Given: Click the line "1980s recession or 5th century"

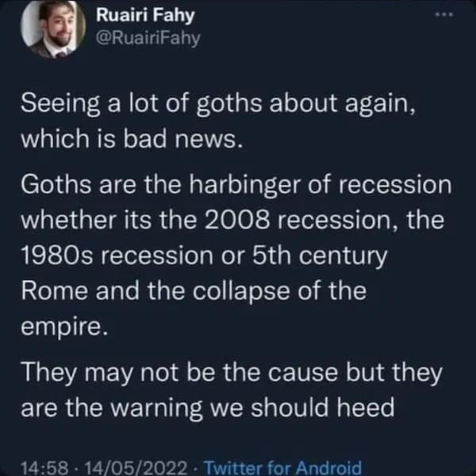Looking at the screenshot, I should (x=205, y=256).
